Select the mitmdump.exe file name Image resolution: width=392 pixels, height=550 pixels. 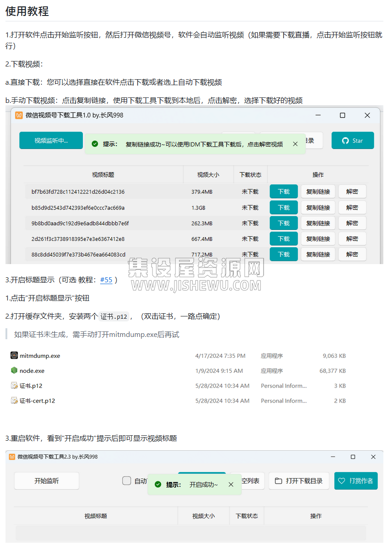(x=40, y=356)
